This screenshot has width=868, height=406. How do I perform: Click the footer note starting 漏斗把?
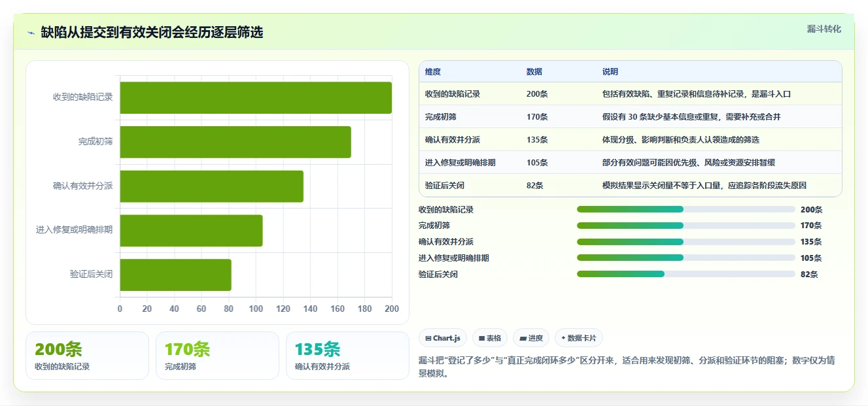click(626, 367)
